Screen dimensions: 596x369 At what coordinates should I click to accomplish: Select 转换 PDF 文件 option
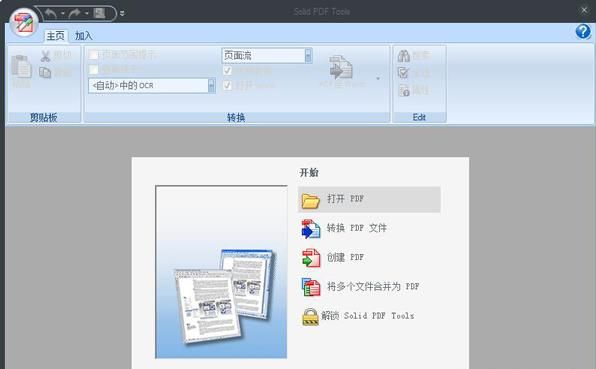tap(357, 228)
